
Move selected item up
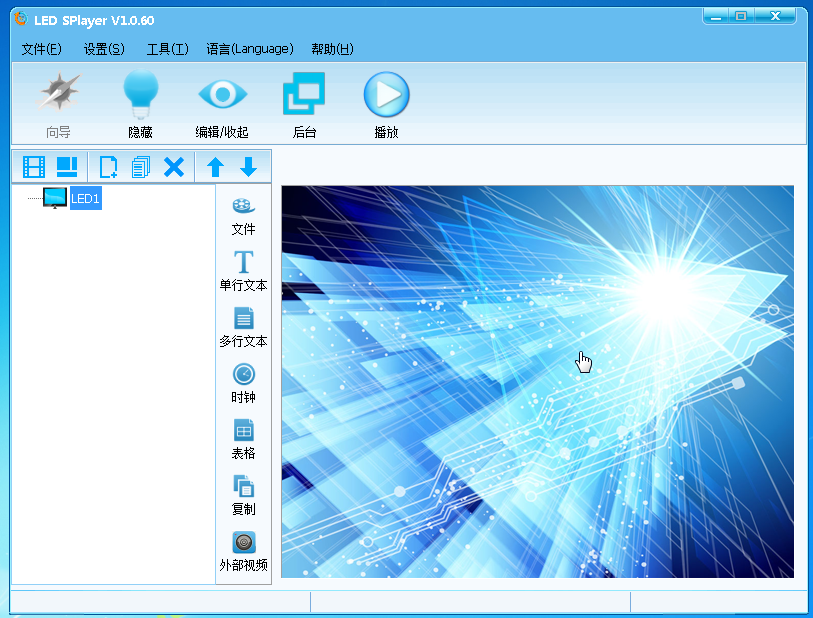click(215, 167)
